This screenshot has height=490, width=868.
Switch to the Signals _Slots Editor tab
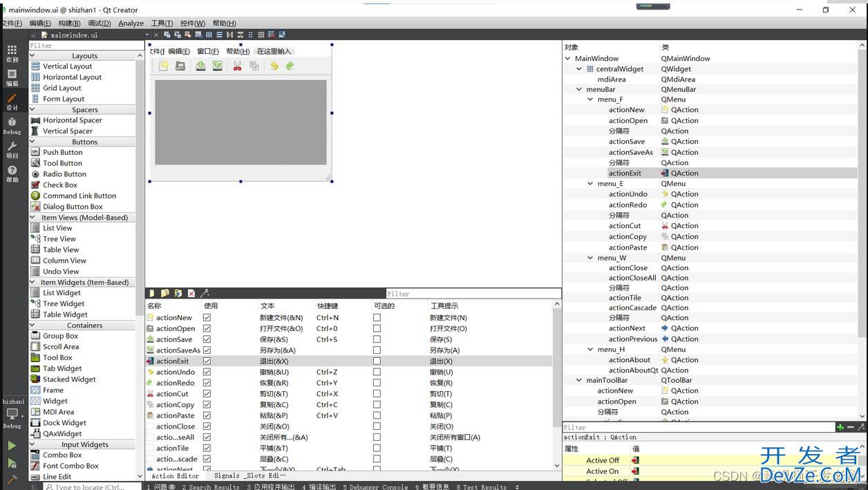pos(249,475)
